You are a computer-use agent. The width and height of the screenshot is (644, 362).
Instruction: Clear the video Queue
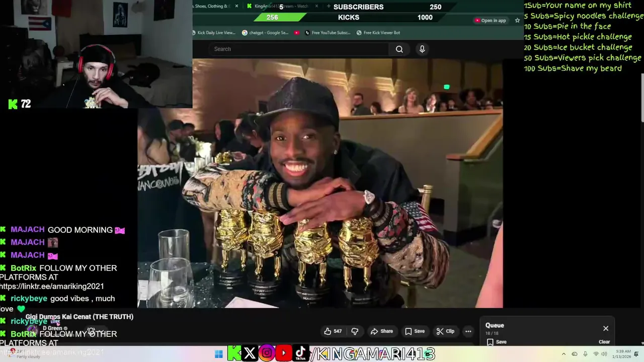[x=604, y=342]
